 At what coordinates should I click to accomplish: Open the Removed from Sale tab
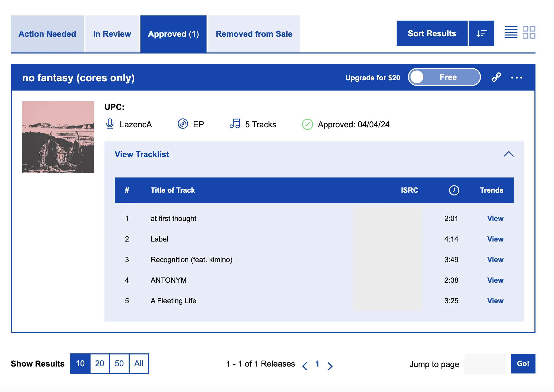pyautogui.click(x=254, y=34)
